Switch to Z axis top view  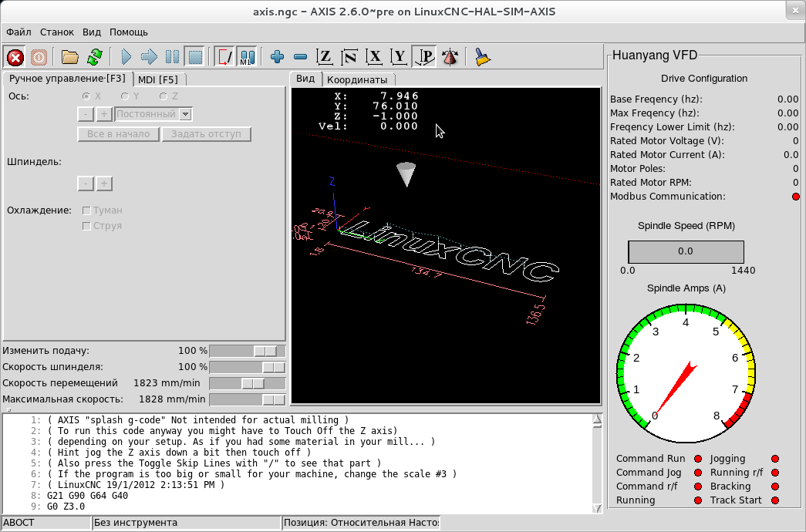(x=325, y=57)
